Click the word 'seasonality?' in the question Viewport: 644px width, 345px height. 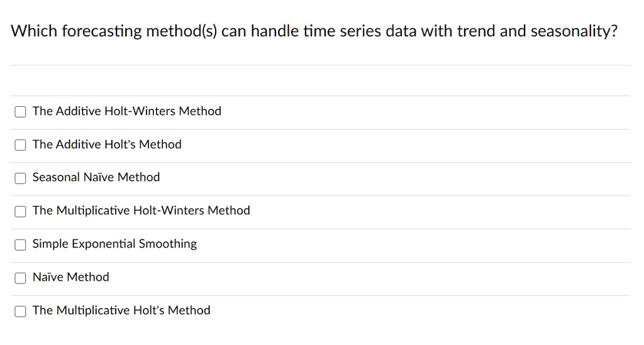(x=574, y=31)
